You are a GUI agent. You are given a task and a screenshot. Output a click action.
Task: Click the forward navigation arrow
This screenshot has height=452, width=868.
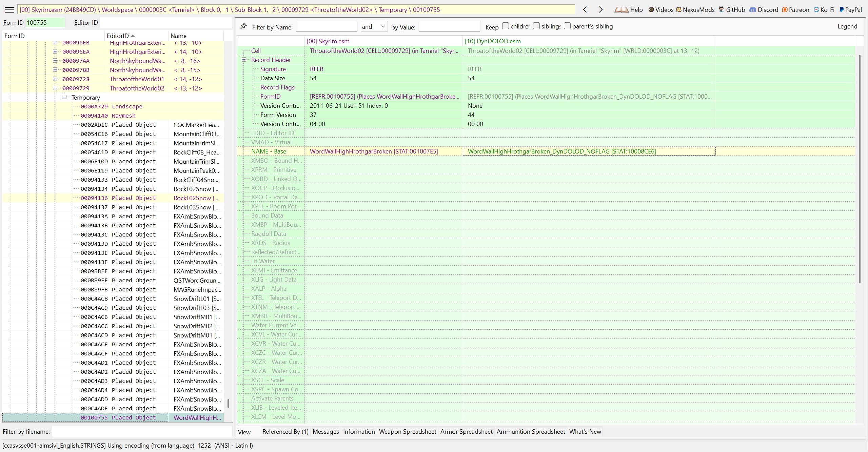600,9
